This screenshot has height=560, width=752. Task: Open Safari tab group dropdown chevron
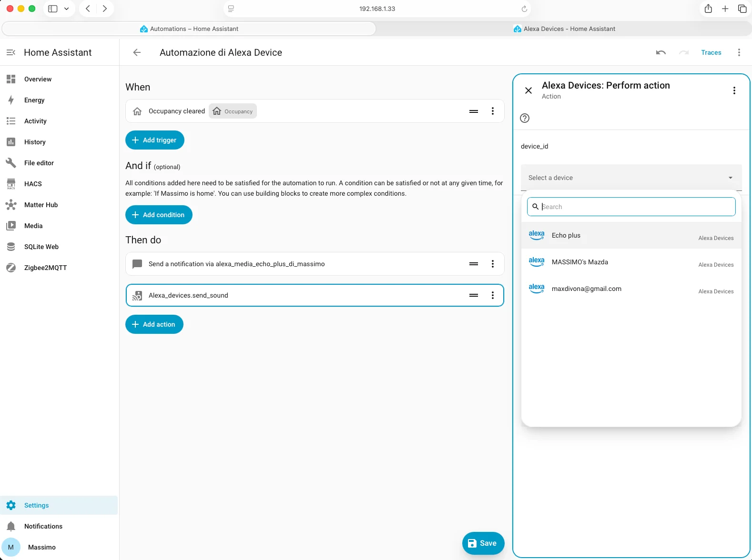[x=66, y=9]
